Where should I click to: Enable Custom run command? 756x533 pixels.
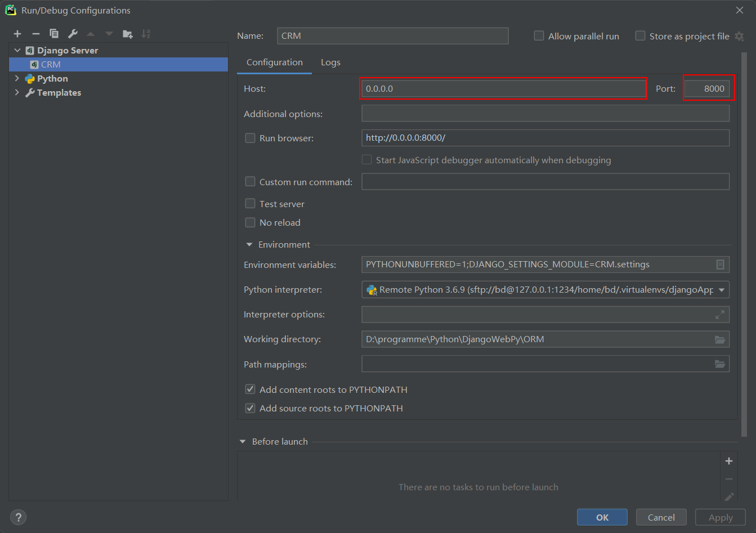[x=250, y=182]
